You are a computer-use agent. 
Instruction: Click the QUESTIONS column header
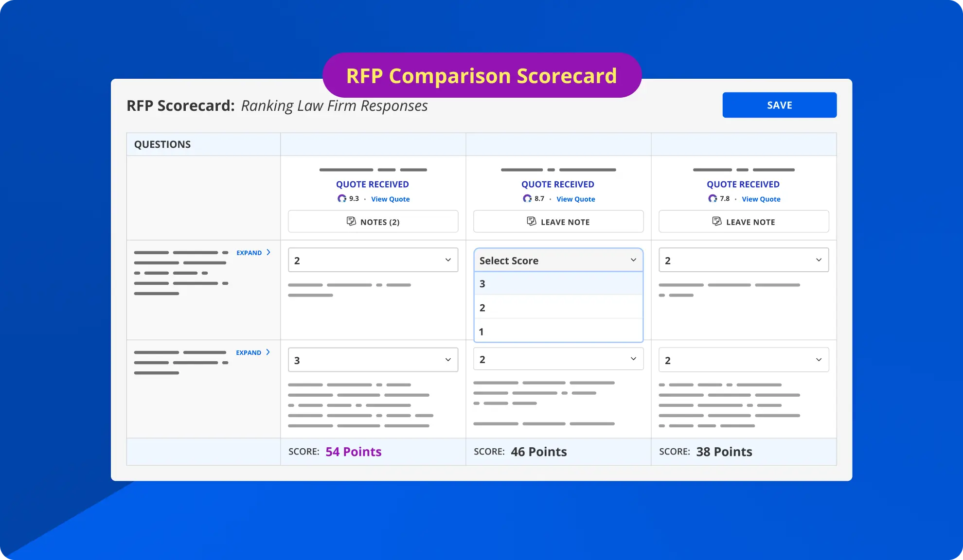[x=162, y=144]
